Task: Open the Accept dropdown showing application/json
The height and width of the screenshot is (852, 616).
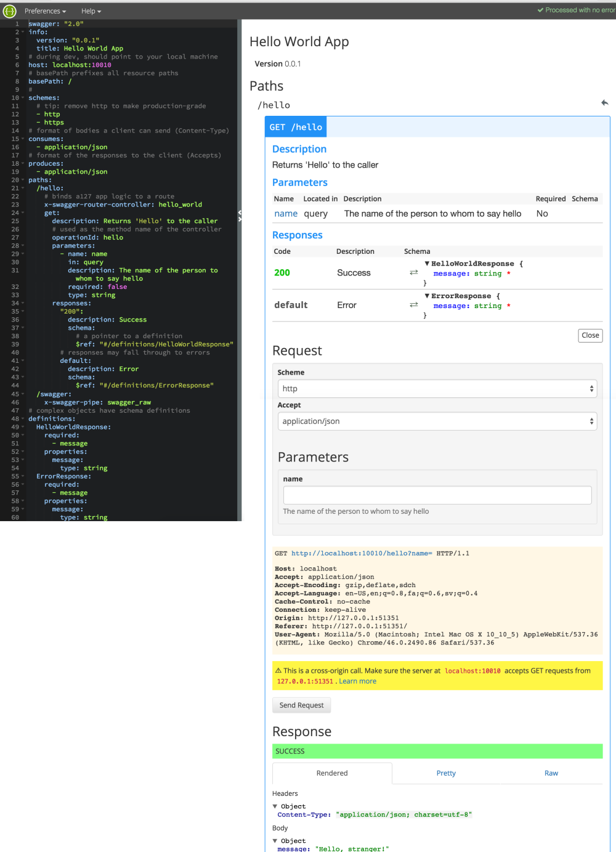Action: click(437, 421)
